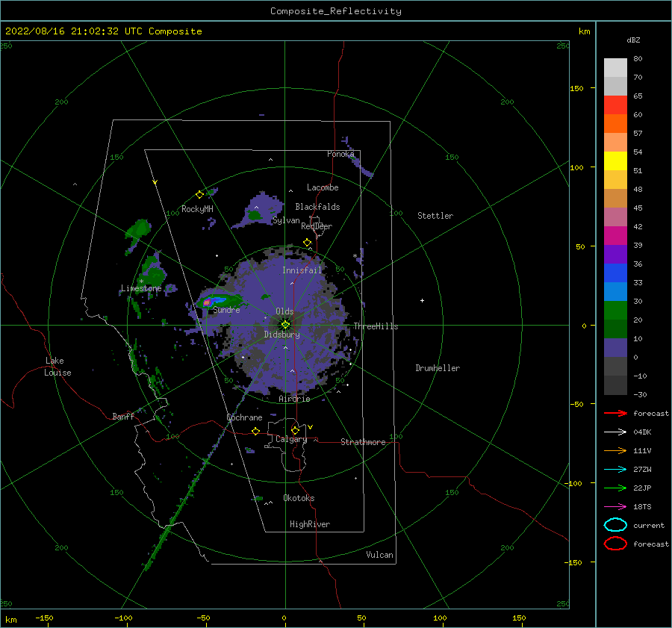Click the Okotoks city label
This screenshot has height=628, width=672.
pyautogui.click(x=299, y=498)
